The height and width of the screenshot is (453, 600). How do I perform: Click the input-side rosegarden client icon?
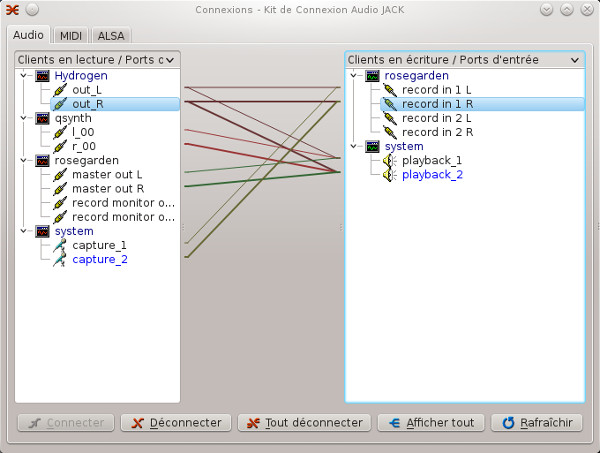373,76
